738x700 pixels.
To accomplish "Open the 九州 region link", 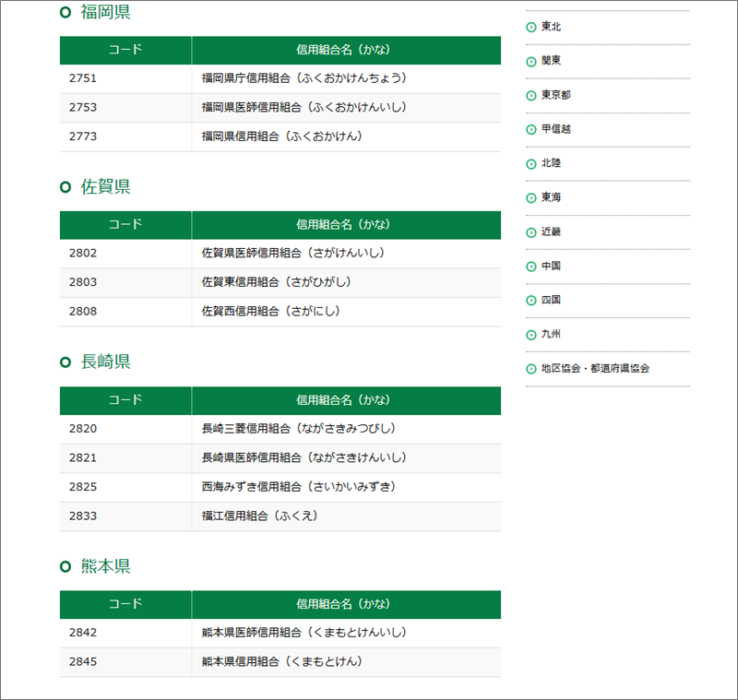I will [x=551, y=335].
